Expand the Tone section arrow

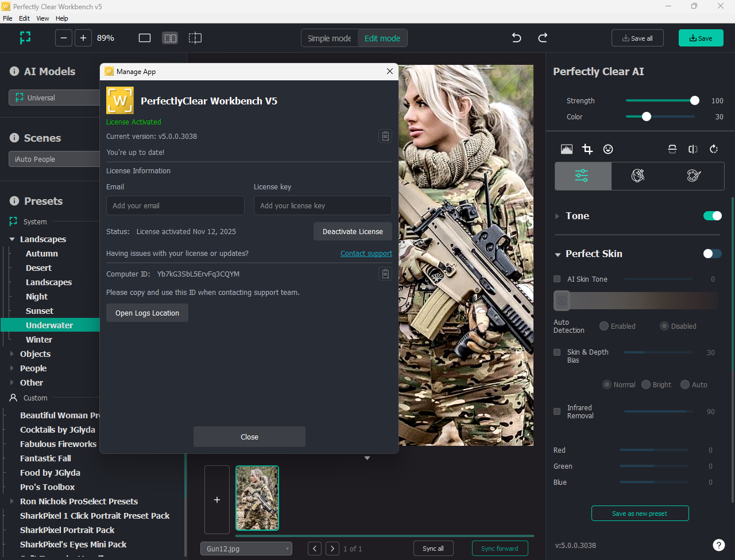click(557, 216)
